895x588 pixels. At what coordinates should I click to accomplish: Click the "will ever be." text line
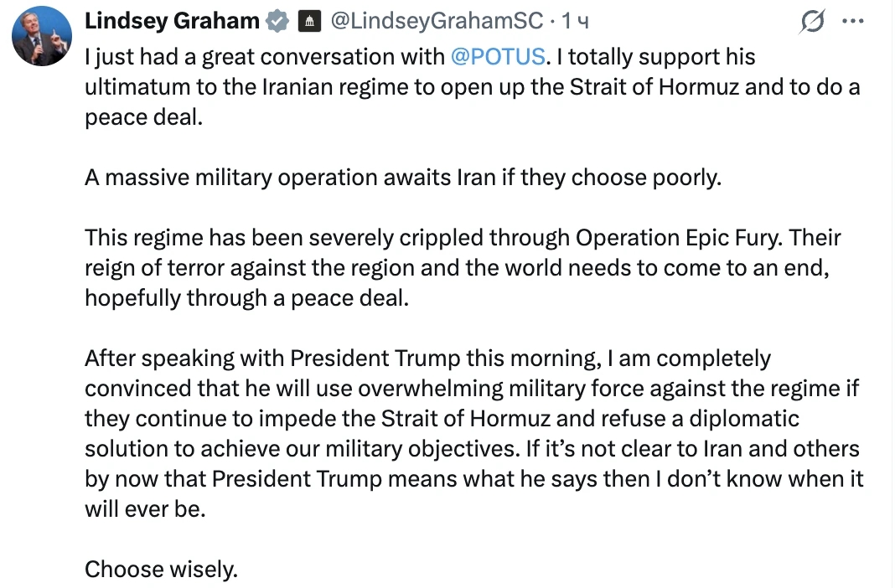(x=145, y=509)
